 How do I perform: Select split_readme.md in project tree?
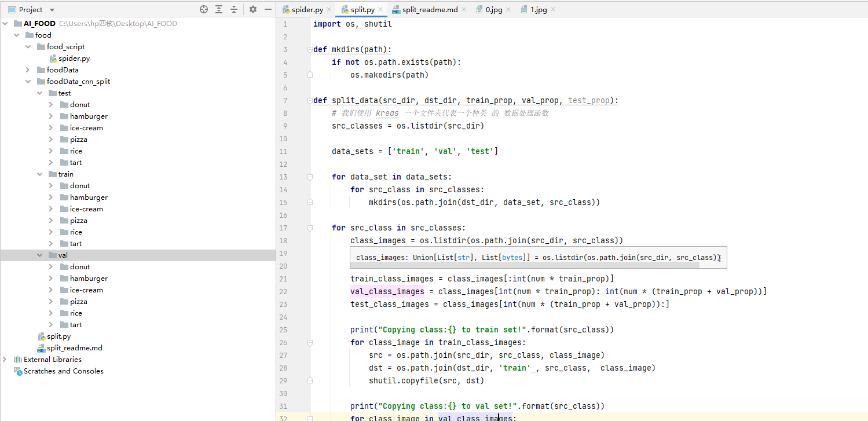pos(74,348)
